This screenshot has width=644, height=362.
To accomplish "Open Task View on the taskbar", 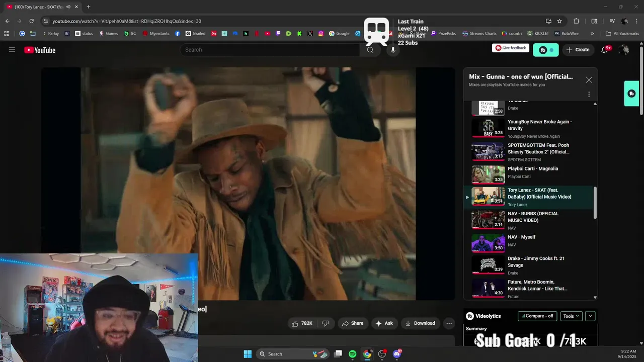I will (x=338, y=354).
